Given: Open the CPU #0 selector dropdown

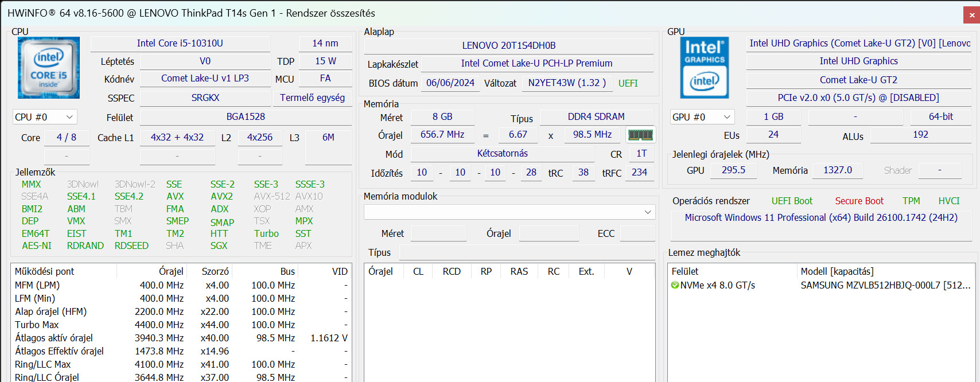Looking at the screenshot, I should tap(45, 117).
